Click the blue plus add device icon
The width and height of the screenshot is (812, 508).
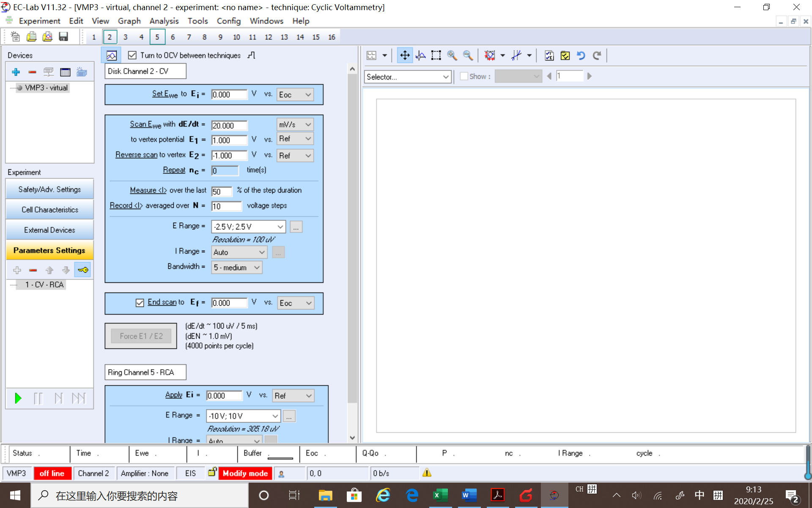point(16,72)
